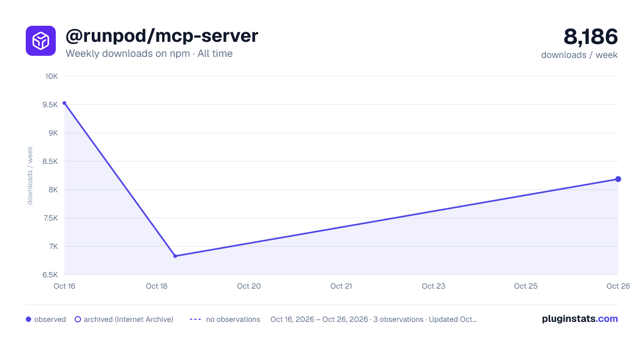
Task: Click the 6.5K y-axis label
Action: (50, 275)
